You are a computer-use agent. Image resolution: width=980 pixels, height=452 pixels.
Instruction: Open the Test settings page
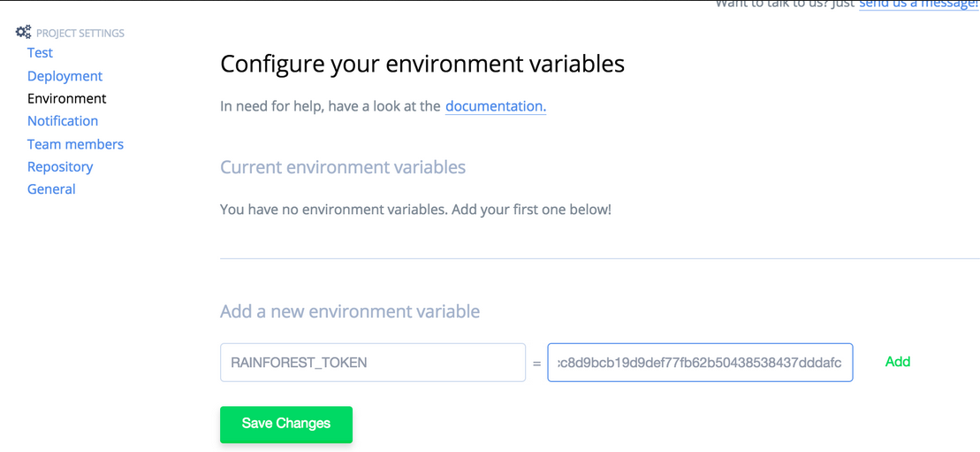click(40, 53)
